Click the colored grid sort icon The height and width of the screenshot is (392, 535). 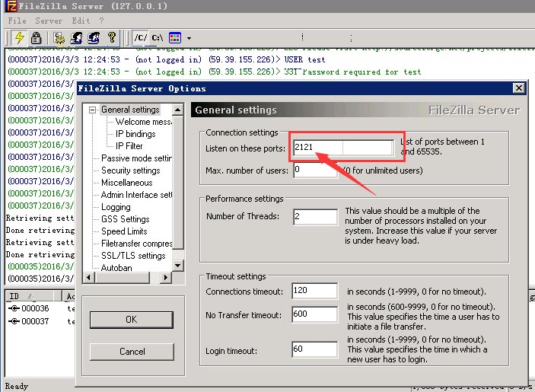175,38
